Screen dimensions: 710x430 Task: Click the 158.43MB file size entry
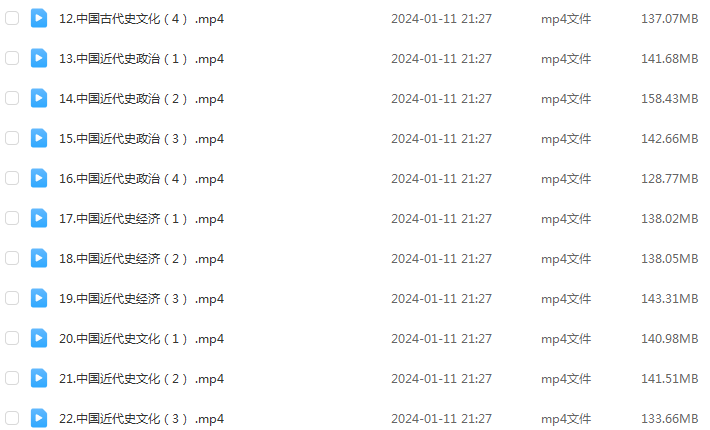tap(669, 99)
